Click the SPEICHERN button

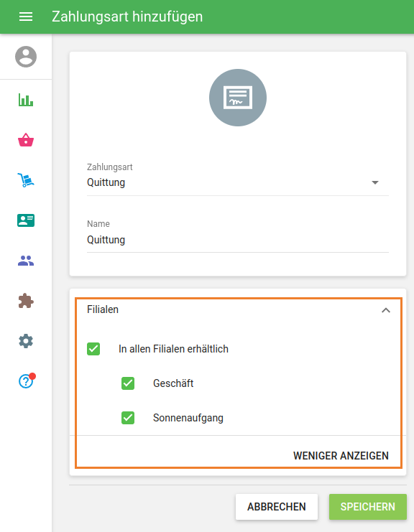(368, 507)
